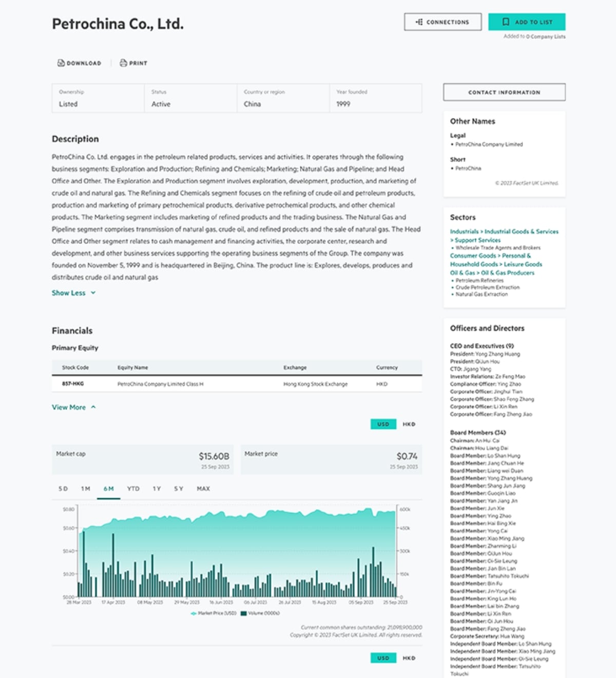Image resolution: width=616 pixels, height=678 pixels.
Task: Click the Show Less chevron arrow
Action: pyautogui.click(x=93, y=293)
